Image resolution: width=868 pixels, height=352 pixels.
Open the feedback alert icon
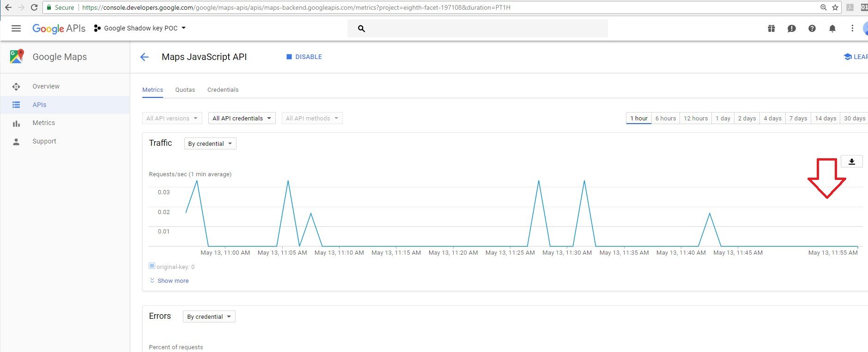[792, 29]
